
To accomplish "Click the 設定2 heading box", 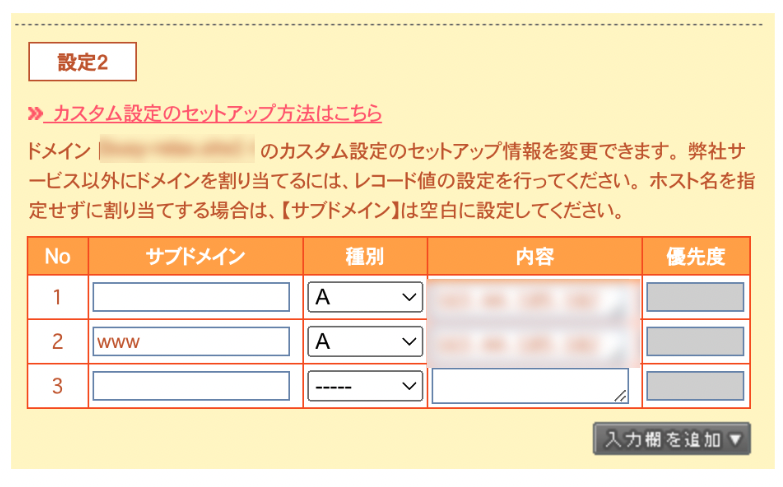I will 82,62.
